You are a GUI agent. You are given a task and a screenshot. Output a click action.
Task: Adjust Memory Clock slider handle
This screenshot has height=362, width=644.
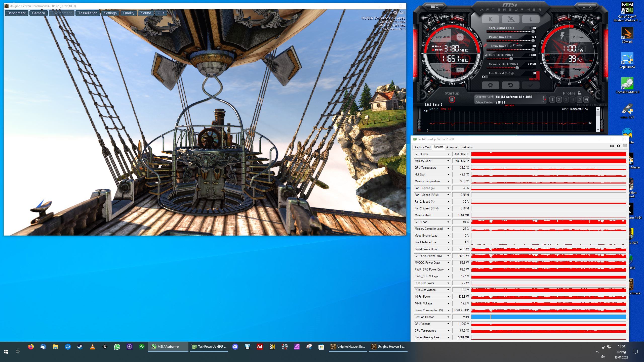[517, 68]
